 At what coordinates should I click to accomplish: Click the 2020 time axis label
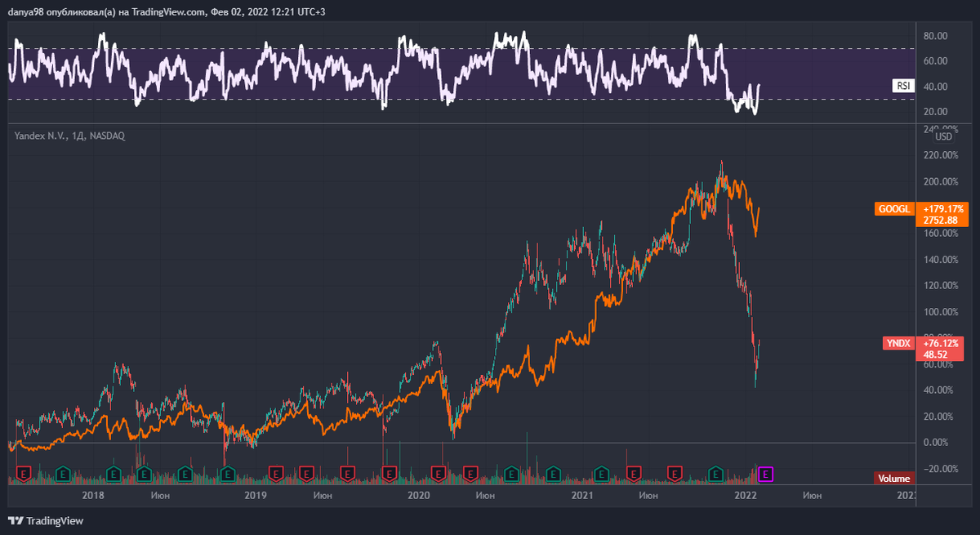418,496
